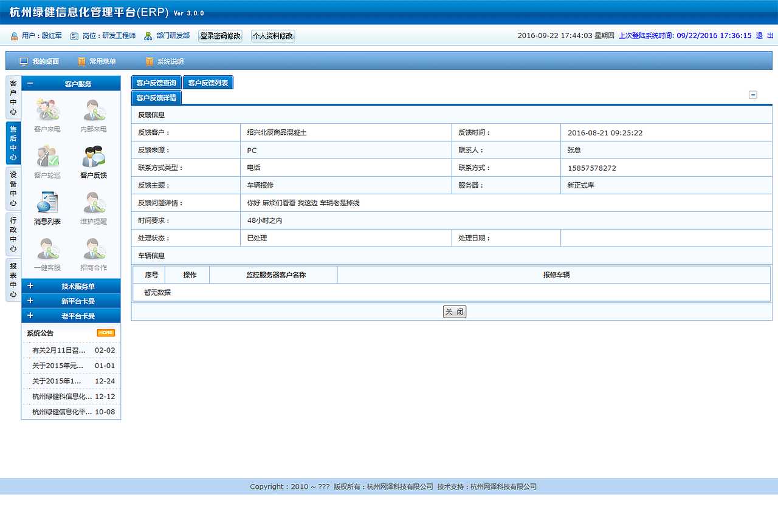Click the 系统说明 icon
This screenshot has width=778, height=532.
[x=149, y=61]
